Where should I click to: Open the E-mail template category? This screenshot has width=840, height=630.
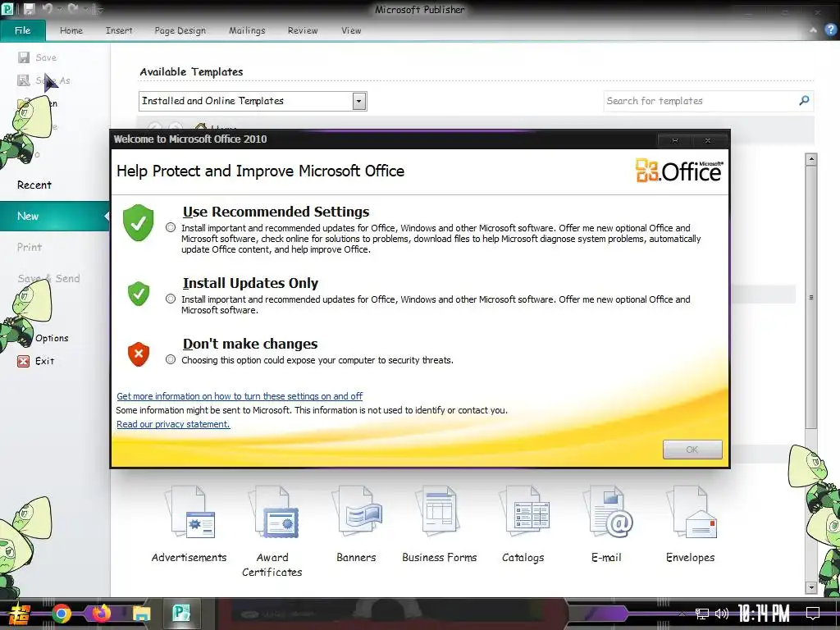coord(607,524)
